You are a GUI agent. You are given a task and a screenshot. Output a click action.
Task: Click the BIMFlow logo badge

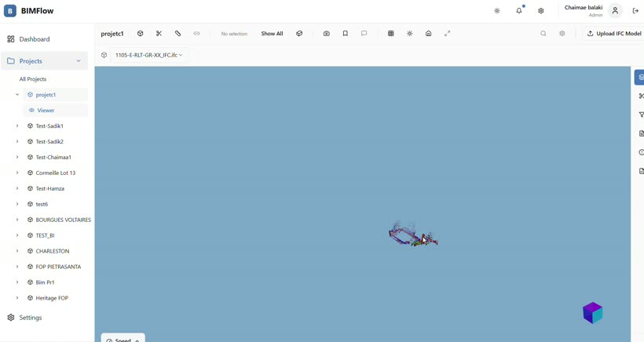click(x=10, y=11)
